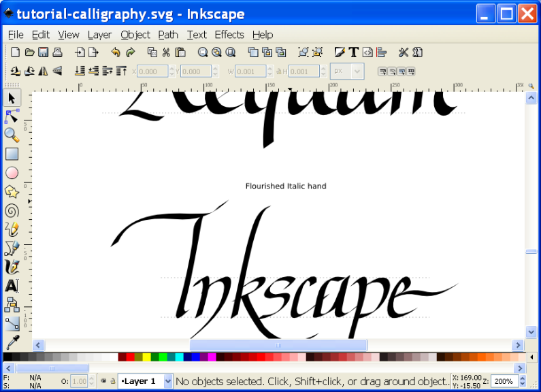Click the H height stepper arrows

(x=323, y=71)
